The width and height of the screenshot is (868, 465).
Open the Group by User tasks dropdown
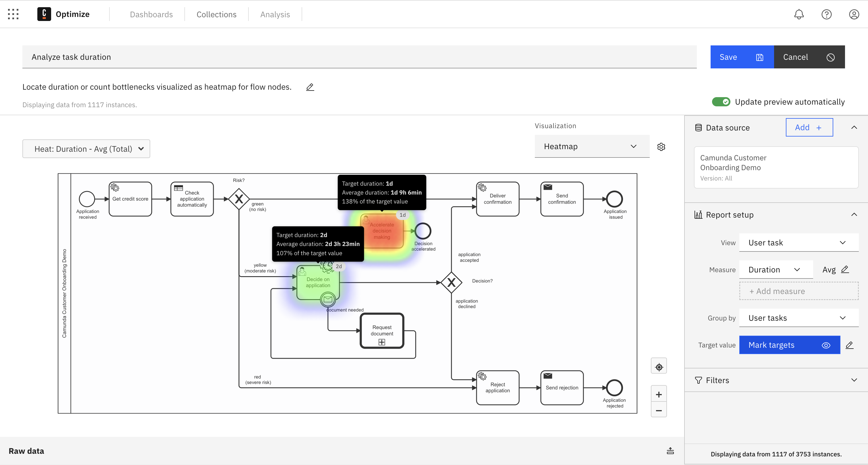tap(798, 318)
